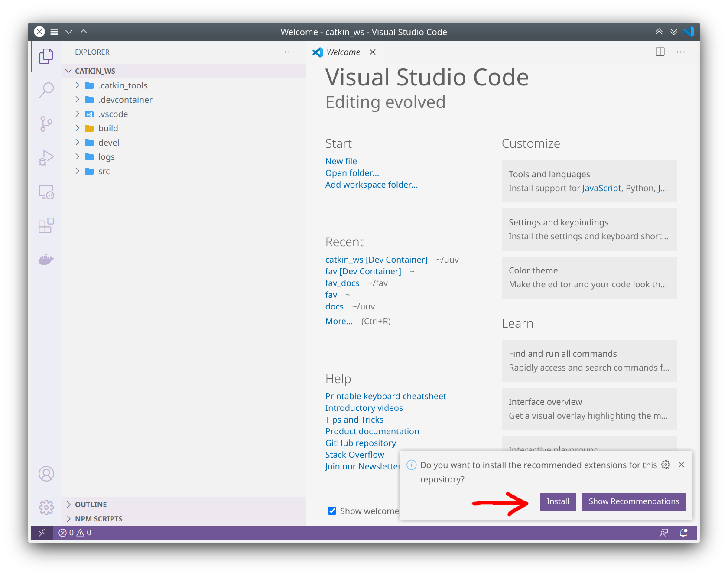Open recent fav [Dev Container]

[x=363, y=271]
